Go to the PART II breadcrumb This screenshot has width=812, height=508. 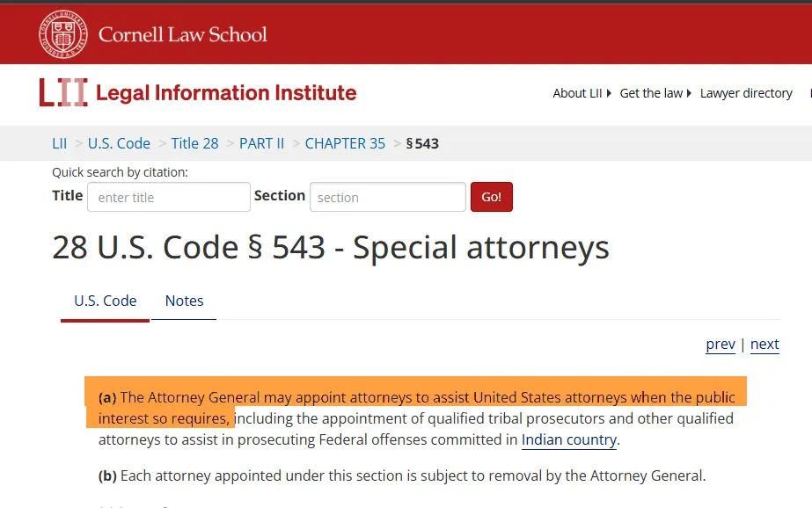(x=262, y=143)
